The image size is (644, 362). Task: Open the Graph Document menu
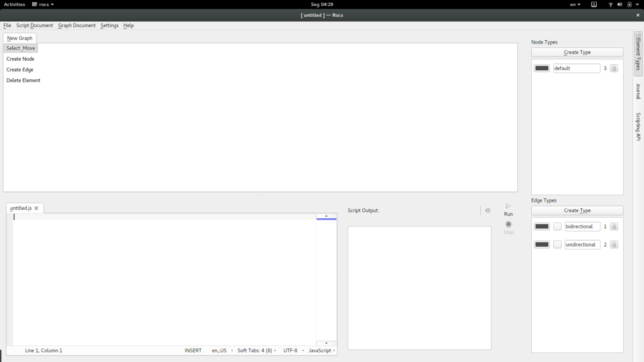pos(77,26)
